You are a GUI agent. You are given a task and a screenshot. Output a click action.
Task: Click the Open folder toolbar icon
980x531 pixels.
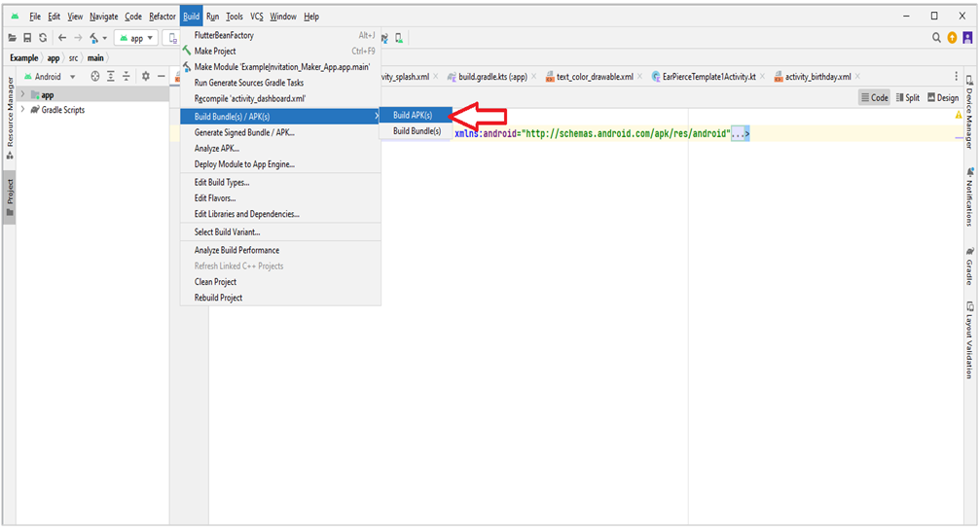pos(12,38)
